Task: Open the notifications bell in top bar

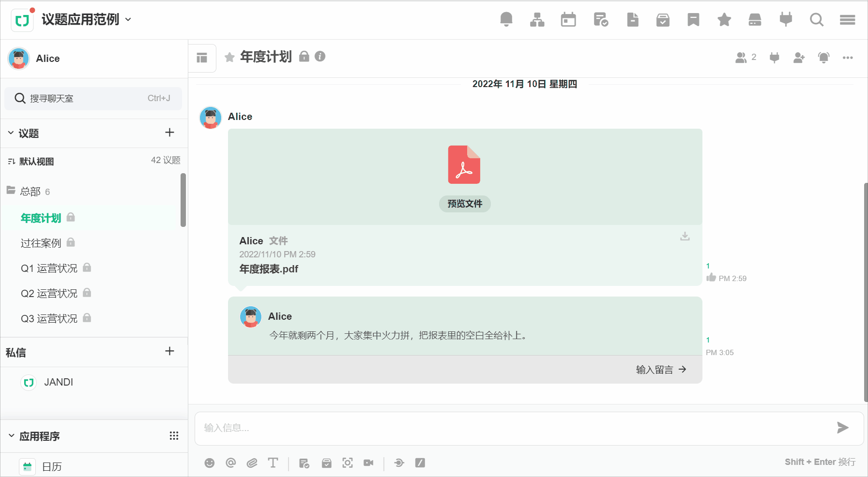Action: [506, 19]
